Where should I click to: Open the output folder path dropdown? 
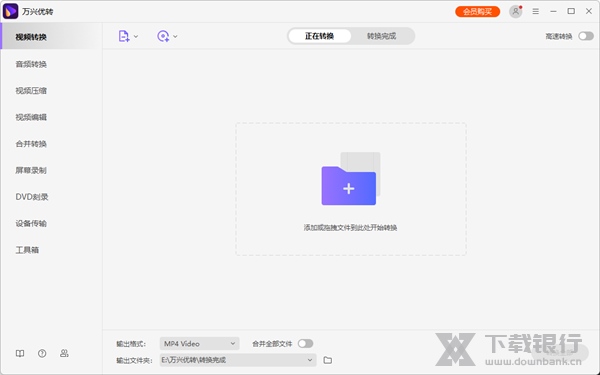[238, 360]
